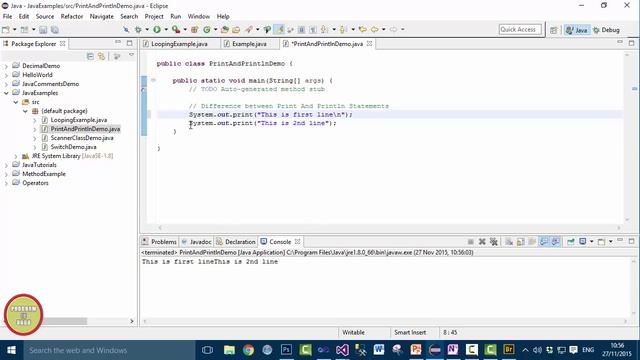Viewport: 640px width, 360px height.
Task: Click the Open Perspective icon
Action: [x=553, y=30]
